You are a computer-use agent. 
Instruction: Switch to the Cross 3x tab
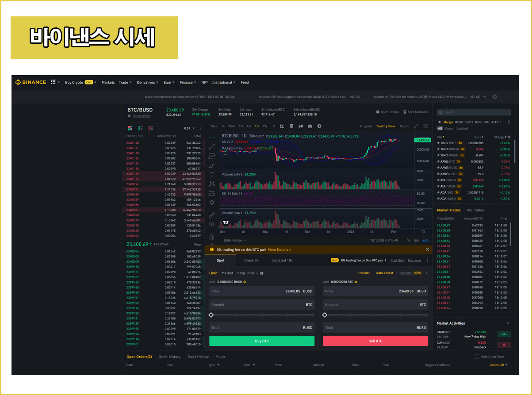click(251, 261)
